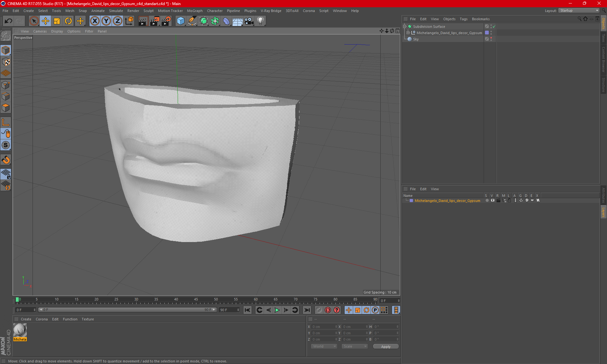
Task: Click the layer color swatch in Layers panel
Action: click(411, 201)
